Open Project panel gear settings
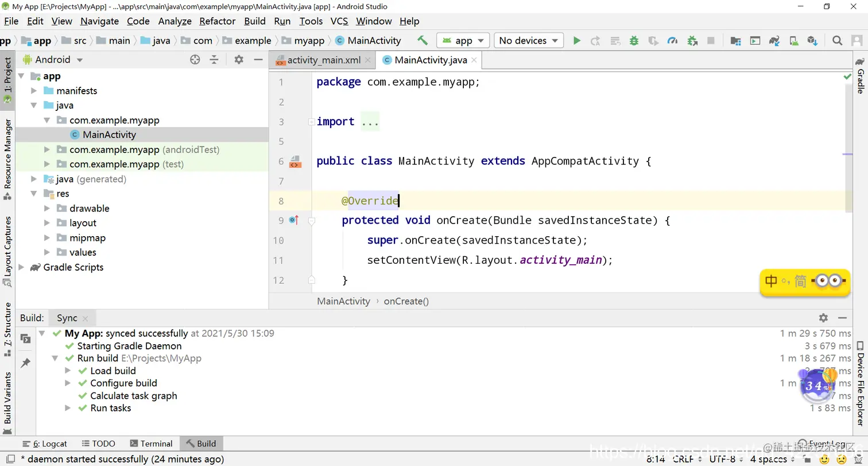The width and height of the screenshot is (868, 466). tap(239, 60)
